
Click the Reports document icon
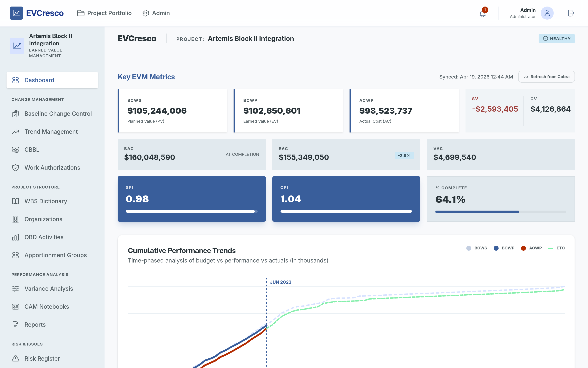coord(16,325)
